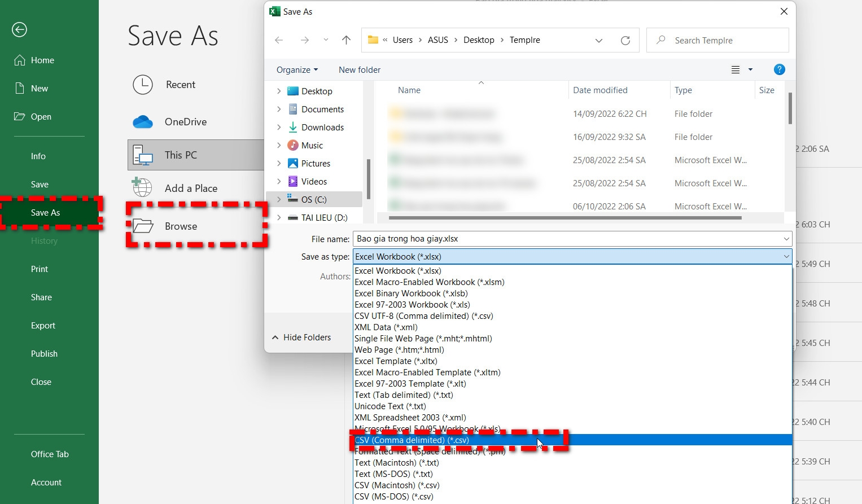Refresh the Templre folder listing
The height and width of the screenshot is (504, 862).
coord(625,40)
